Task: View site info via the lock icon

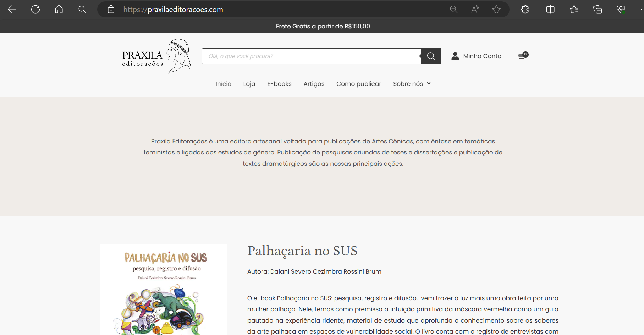Action: tap(111, 10)
